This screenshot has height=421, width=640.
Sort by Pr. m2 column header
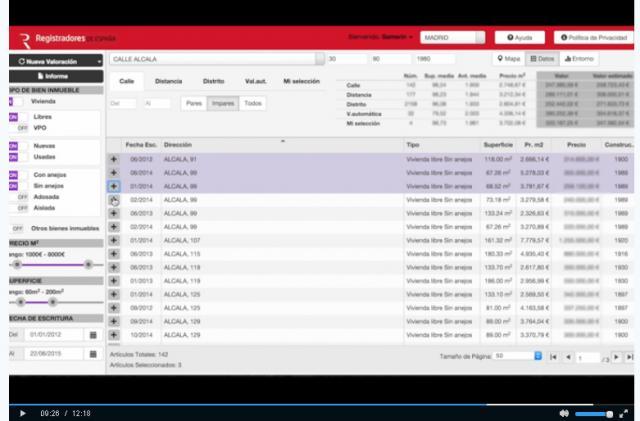[x=533, y=145]
